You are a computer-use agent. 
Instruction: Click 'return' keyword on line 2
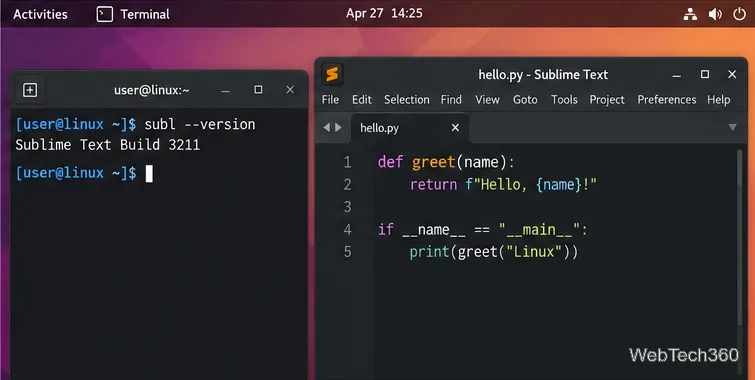(x=433, y=184)
